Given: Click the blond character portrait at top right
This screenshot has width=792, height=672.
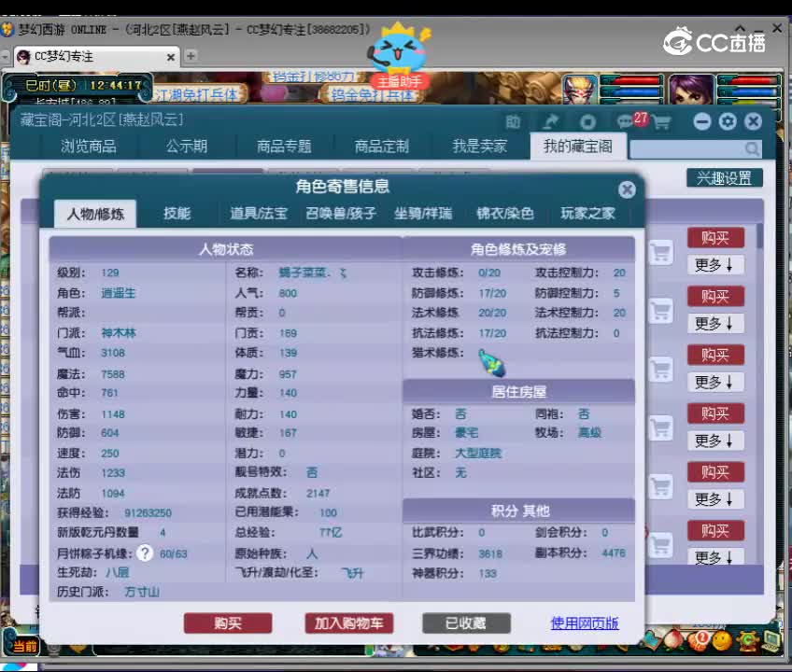Looking at the screenshot, I should (580, 90).
